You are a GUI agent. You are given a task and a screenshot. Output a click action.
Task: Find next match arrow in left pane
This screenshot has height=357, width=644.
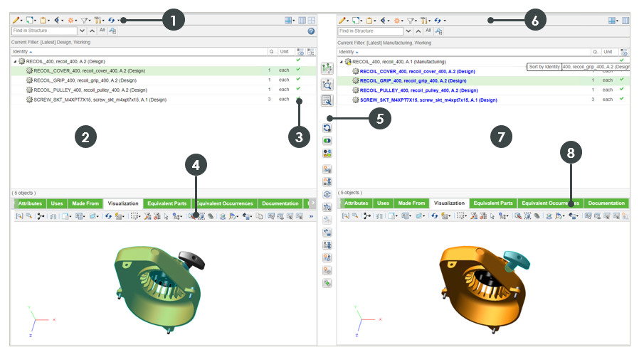(x=82, y=31)
